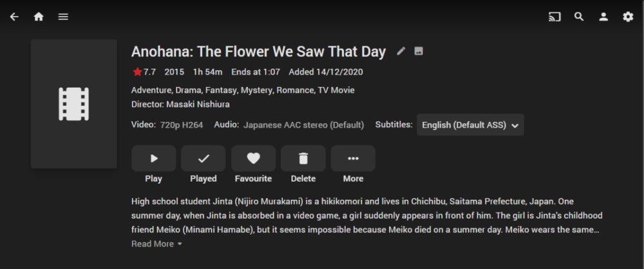Screen dimensions: 644x269
Task: Click the Delete trash button
Action: point(303,159)
